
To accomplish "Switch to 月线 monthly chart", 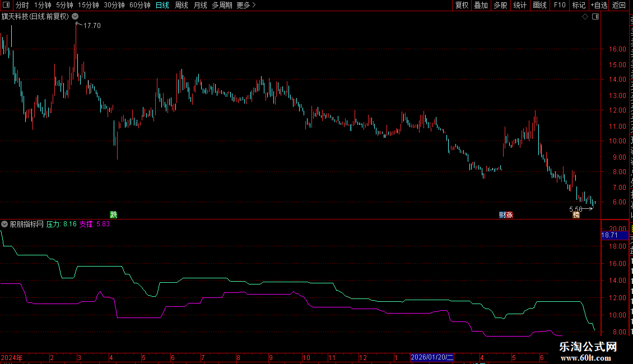I will pyautogui.click(x=200, y=5).
